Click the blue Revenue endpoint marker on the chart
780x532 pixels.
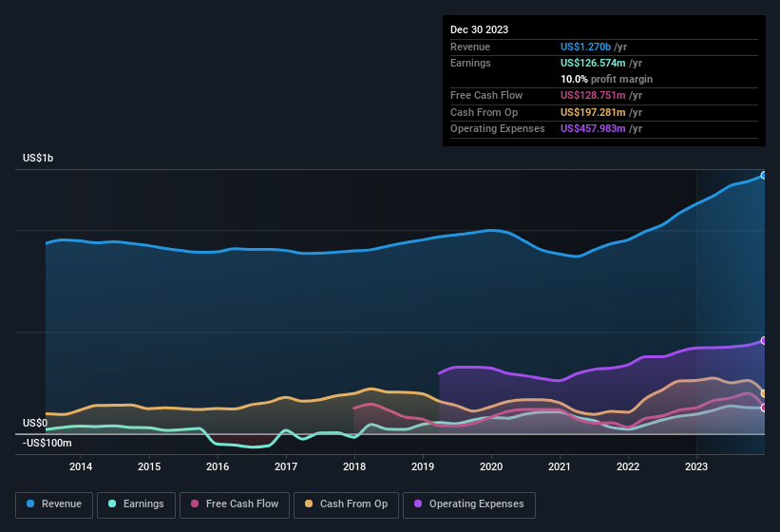coord(763,175)
